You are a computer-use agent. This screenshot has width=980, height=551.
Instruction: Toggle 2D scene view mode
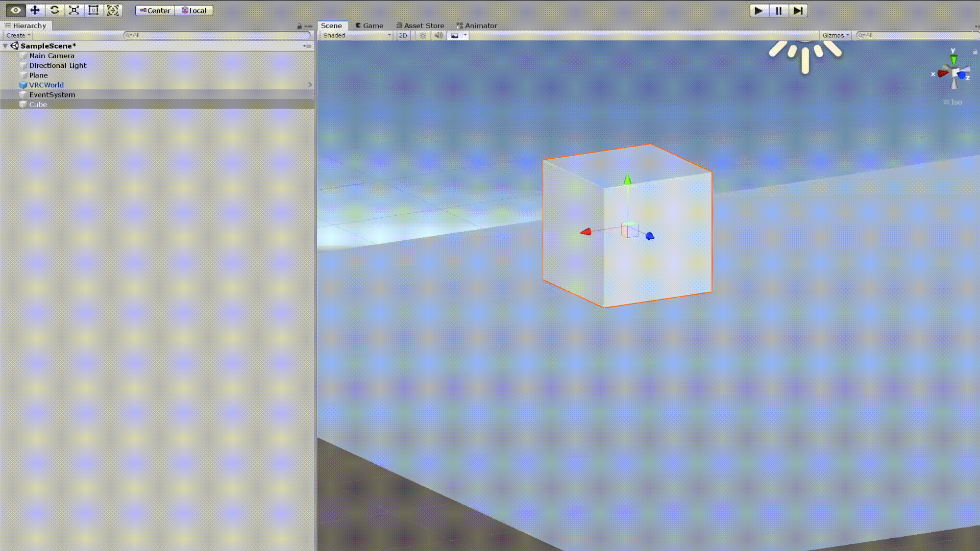point(403,35)
